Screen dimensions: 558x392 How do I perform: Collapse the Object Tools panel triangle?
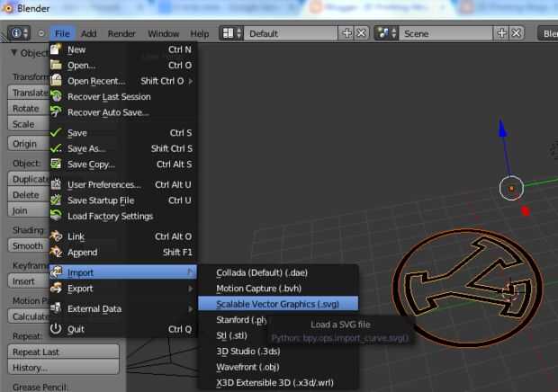point(13,53)
